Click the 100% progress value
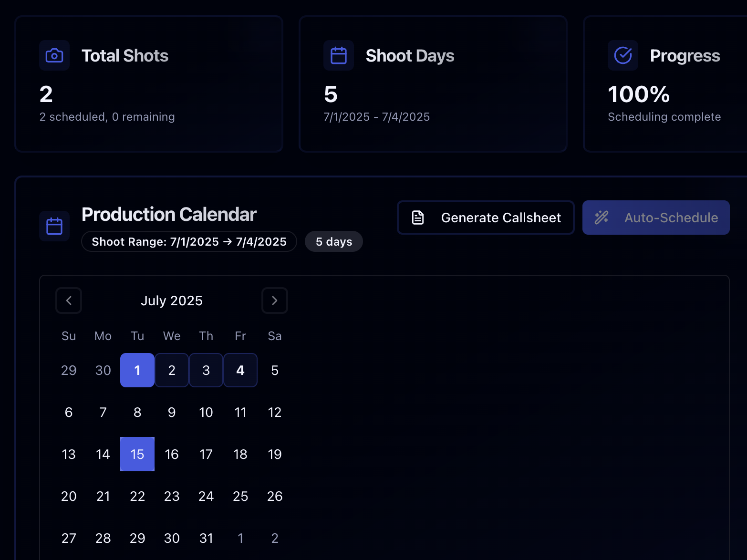 639,94
